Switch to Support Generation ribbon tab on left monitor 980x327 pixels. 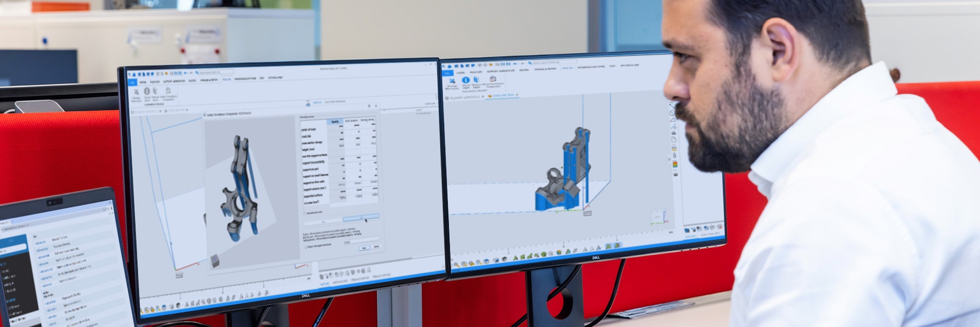tap(175, 81)
